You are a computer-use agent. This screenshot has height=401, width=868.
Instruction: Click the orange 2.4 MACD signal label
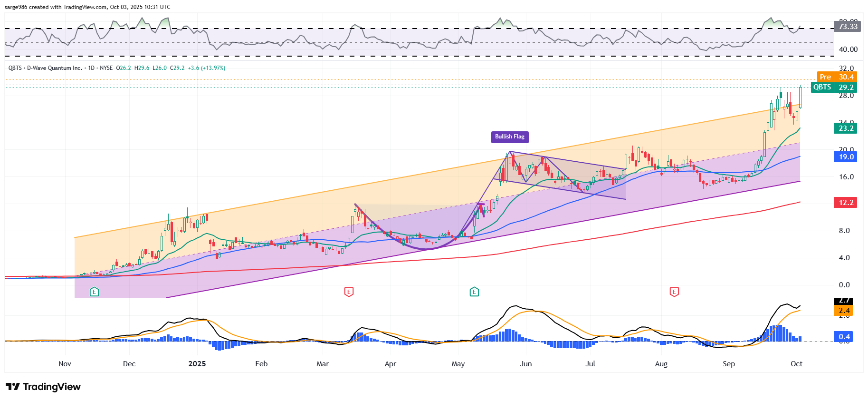[x=844, y=311]
